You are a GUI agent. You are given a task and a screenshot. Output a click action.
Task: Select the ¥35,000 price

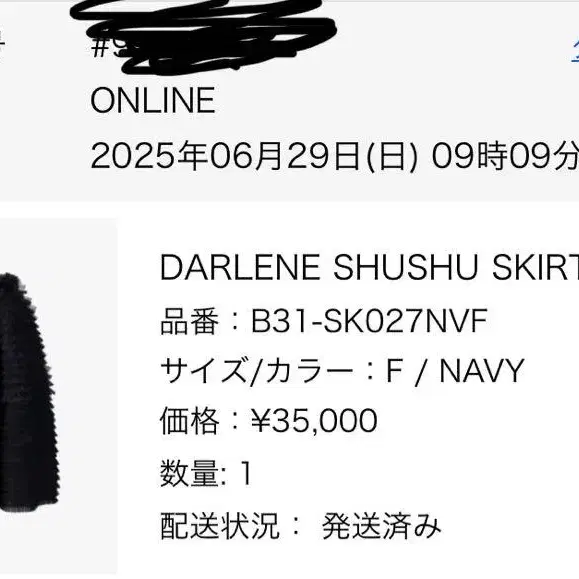point(314,420)
